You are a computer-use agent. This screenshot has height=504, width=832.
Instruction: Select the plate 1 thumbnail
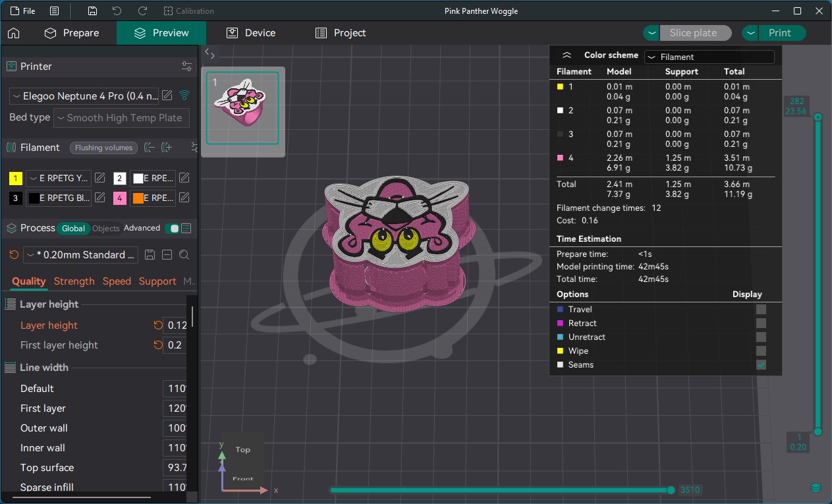coord(242,108)
